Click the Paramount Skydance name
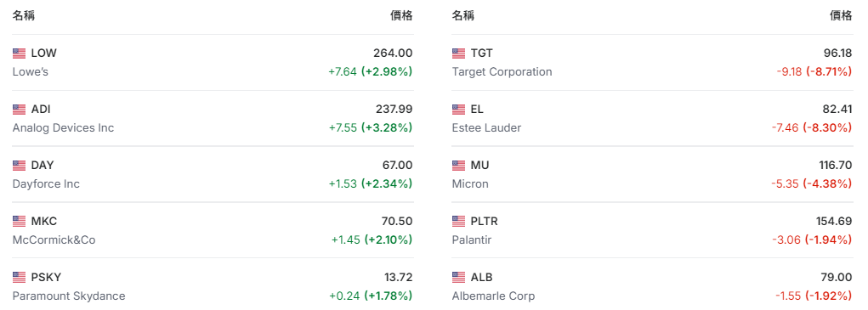Viewport: 868px width, 310px height. point(69,296)
